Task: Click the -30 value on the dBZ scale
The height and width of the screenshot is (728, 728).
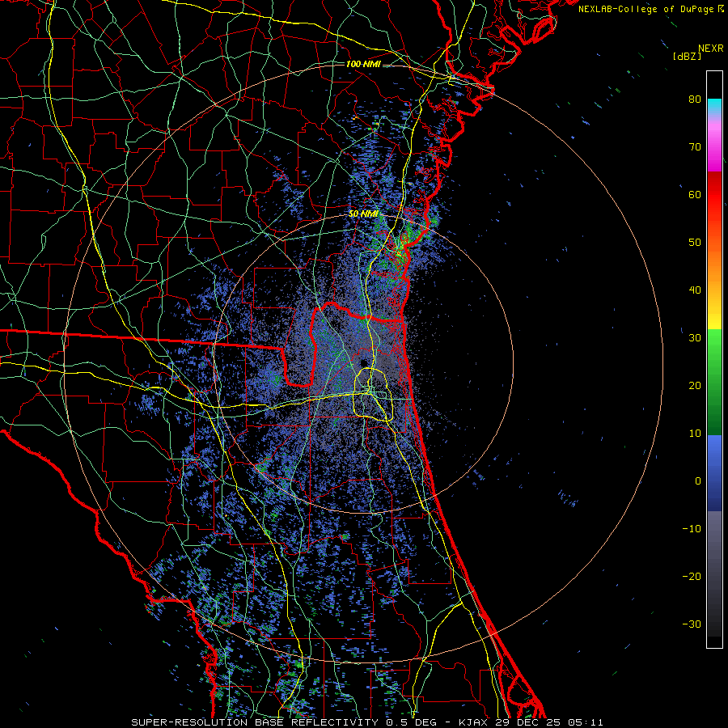Action: [x=692, y=624]
